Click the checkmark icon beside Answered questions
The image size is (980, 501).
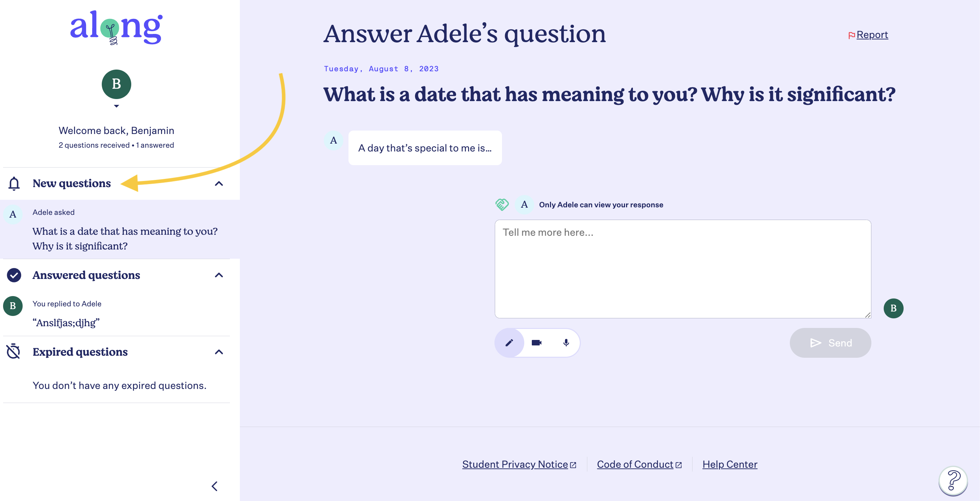point(14,275)
